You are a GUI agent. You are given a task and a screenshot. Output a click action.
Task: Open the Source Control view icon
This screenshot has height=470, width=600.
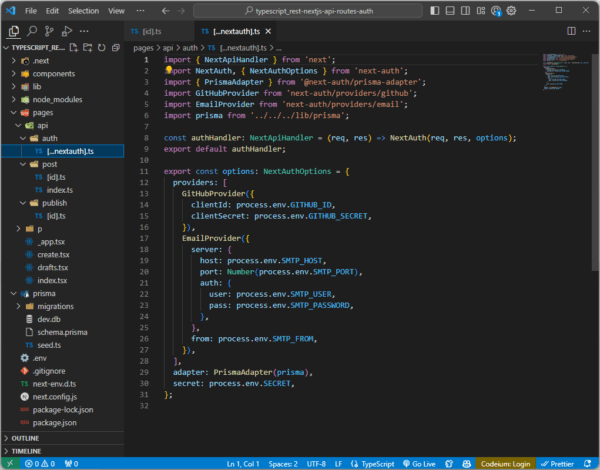[x=49, y=31]
